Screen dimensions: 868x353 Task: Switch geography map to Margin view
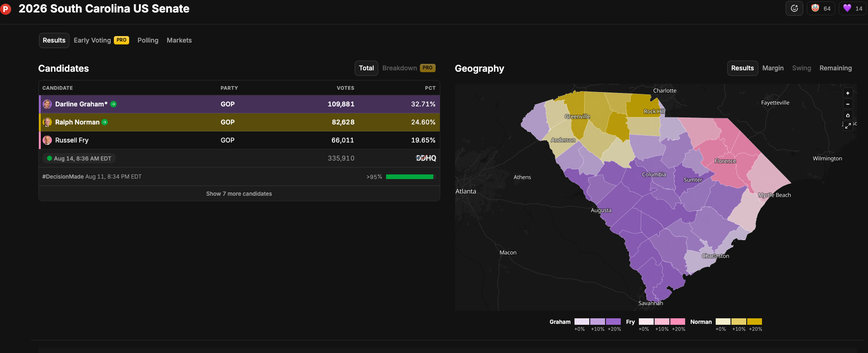tap(773, 68)
